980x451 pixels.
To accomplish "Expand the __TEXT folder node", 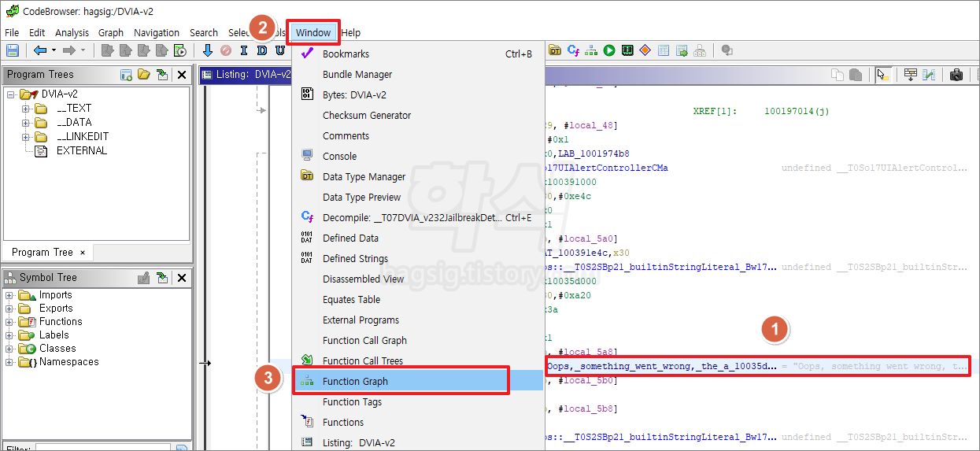I will [25, 109].
